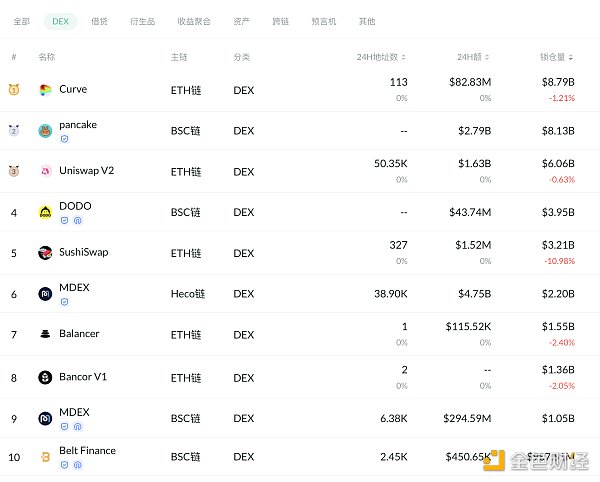Click the @ badge under DODO
This screenshot has width=600, height=482.
coord(78,220)
